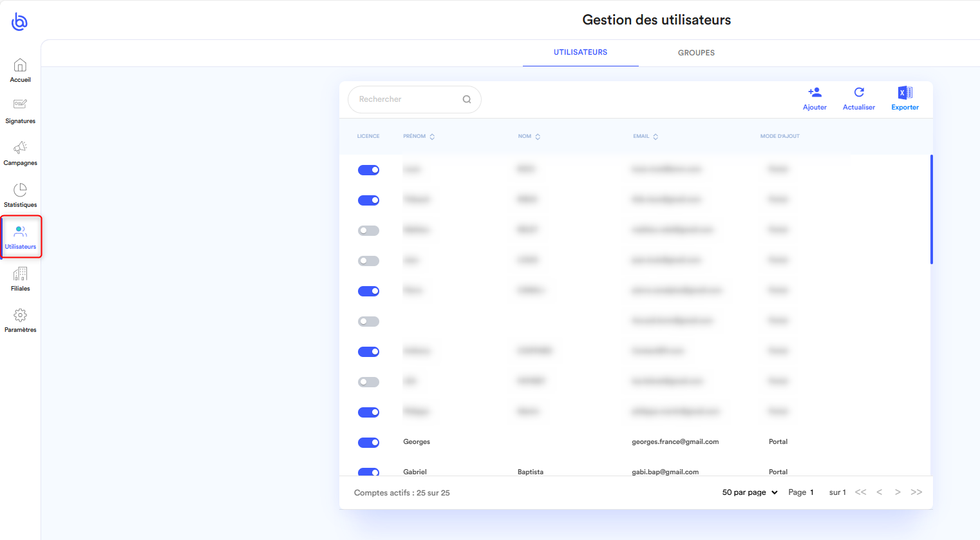Open the 50 par page dropdown

pyautogui.click(x=749, y=492)
